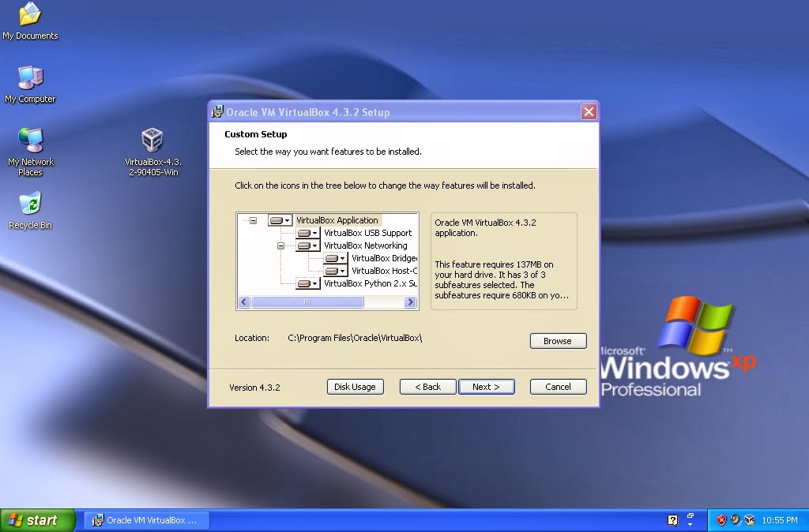Screen dimensions: 809x532
Task: Click the VirtualBox tray icon
Action: point(749,520)
